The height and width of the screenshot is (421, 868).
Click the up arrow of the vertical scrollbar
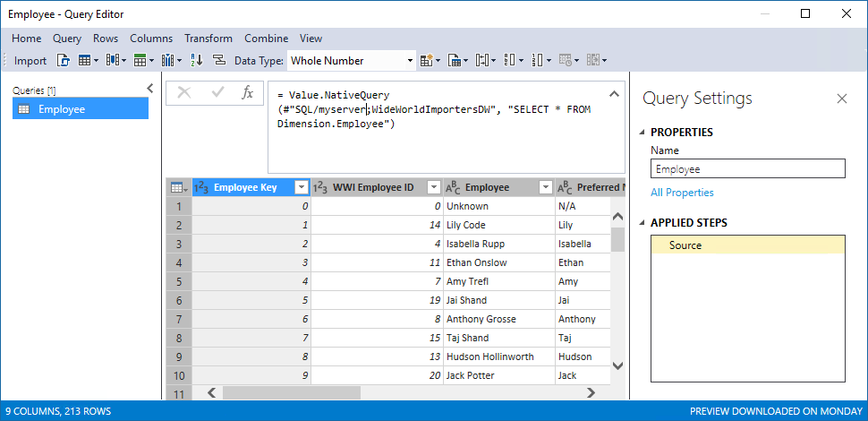(x=617, y=216)
